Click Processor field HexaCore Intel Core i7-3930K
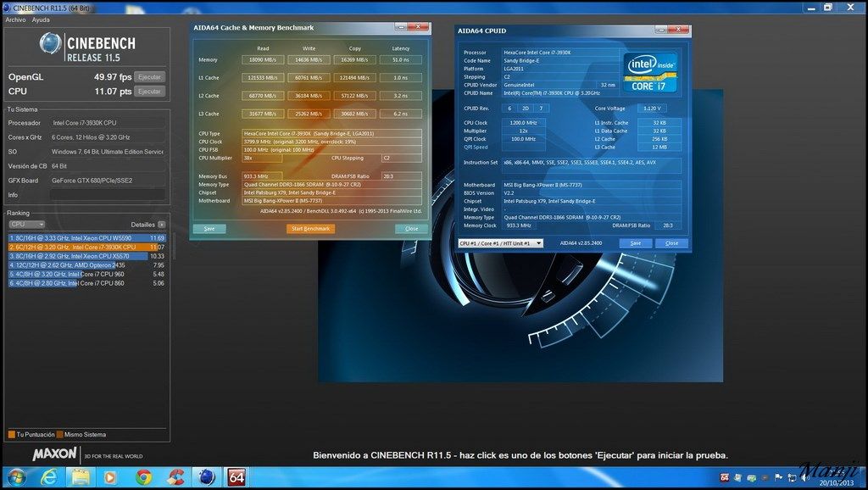The image size is (868, 490). click(x=560, y=53)
